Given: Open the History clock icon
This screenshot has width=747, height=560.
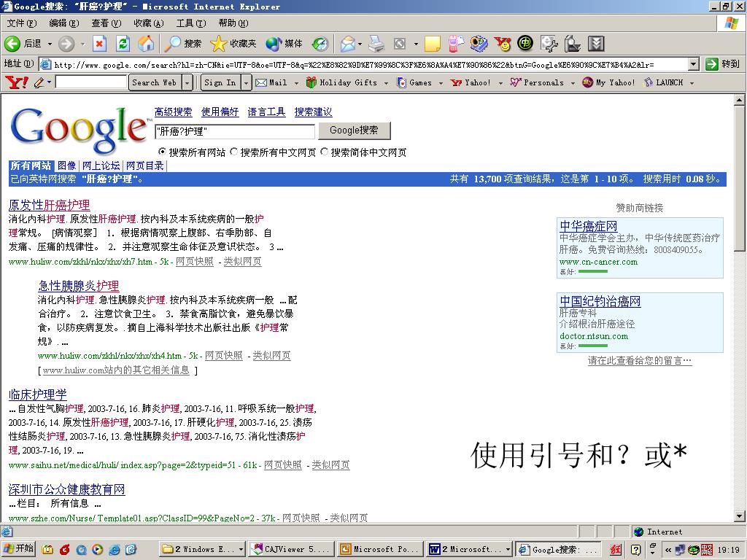Looking at the screenshot, I should (320, 44).
